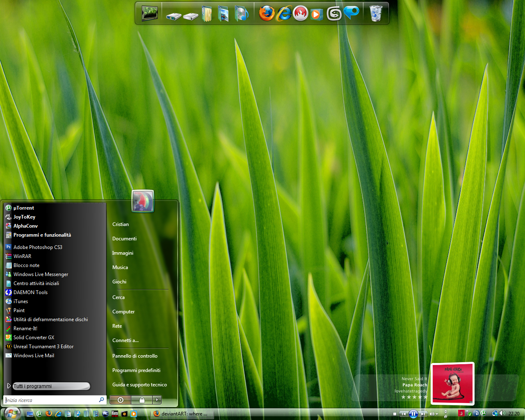Click the Papa Roach album cover widget

point(452,383)
